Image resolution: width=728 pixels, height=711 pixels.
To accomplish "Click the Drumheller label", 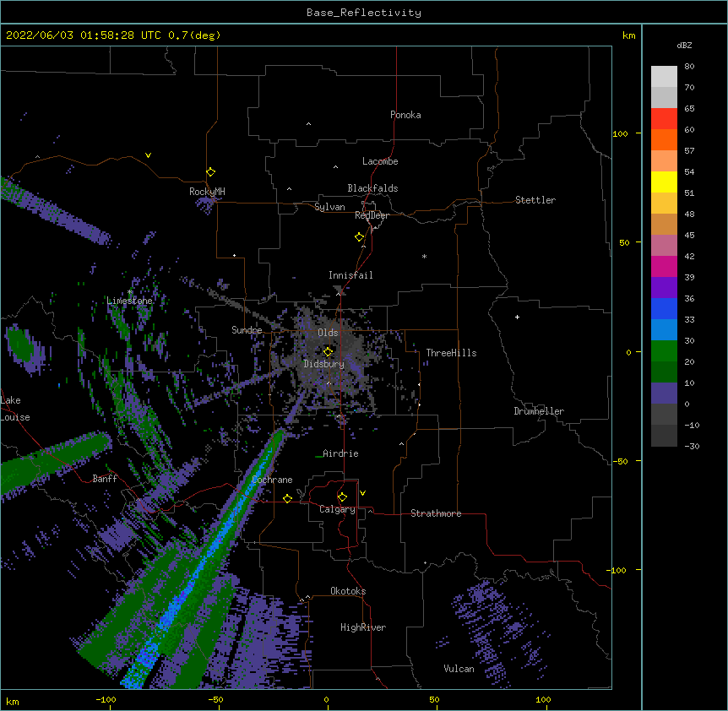I will coord(539,411).
